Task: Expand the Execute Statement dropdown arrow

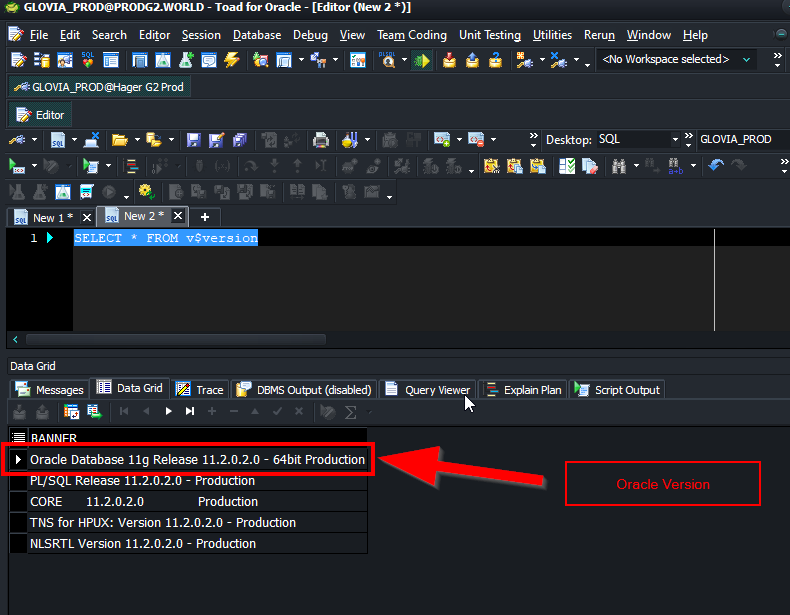Action: (x=34, y=166)
